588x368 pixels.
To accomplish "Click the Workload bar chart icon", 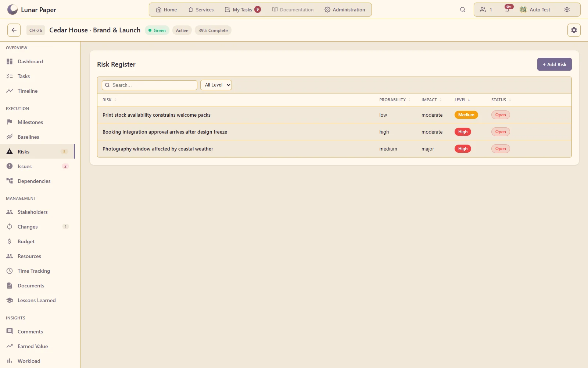I will tap(10, 361).
